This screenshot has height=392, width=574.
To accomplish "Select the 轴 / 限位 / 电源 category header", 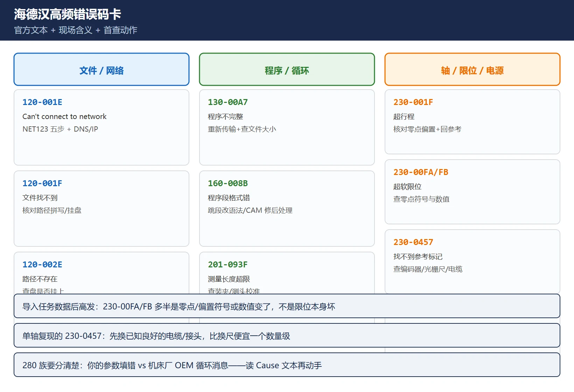I will pyautogui.click(x=472, y=69).
